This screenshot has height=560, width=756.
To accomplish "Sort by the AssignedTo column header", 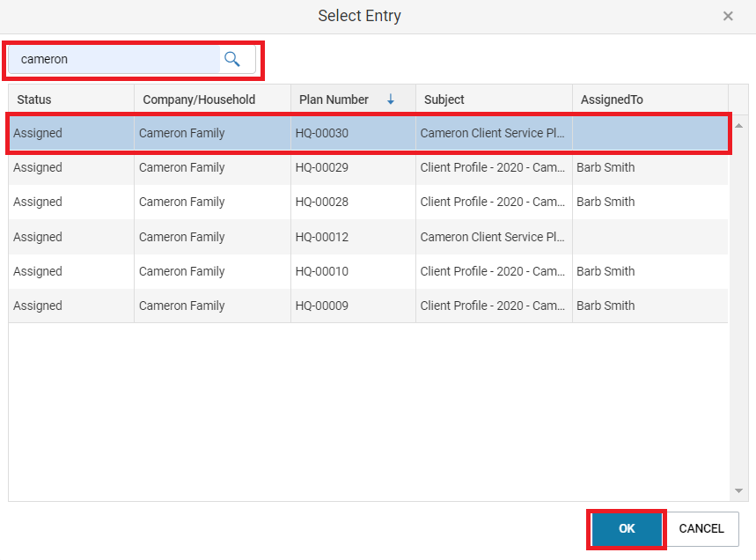I will coord(650,99).
